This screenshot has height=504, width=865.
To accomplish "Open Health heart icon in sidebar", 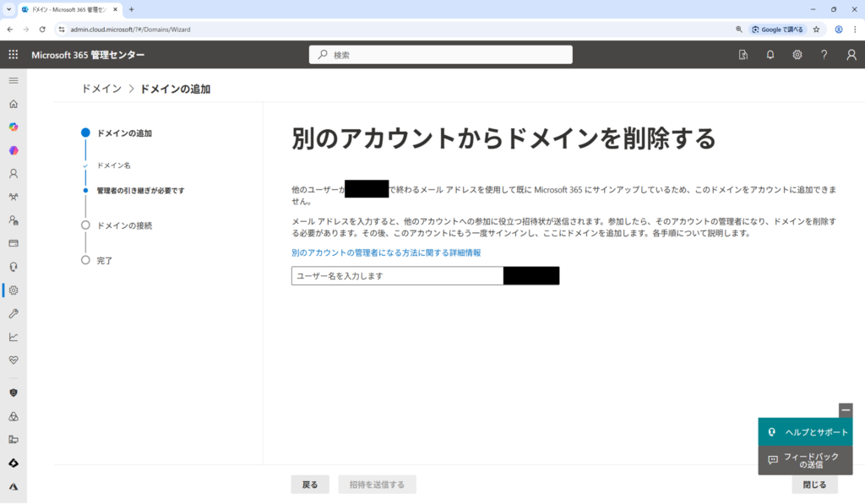I will tap(13, 360).
